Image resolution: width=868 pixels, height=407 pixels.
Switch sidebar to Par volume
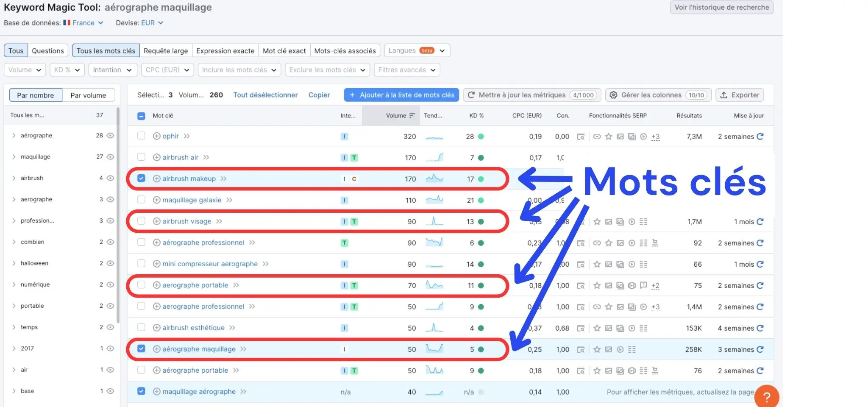click(x=88, y=95)
